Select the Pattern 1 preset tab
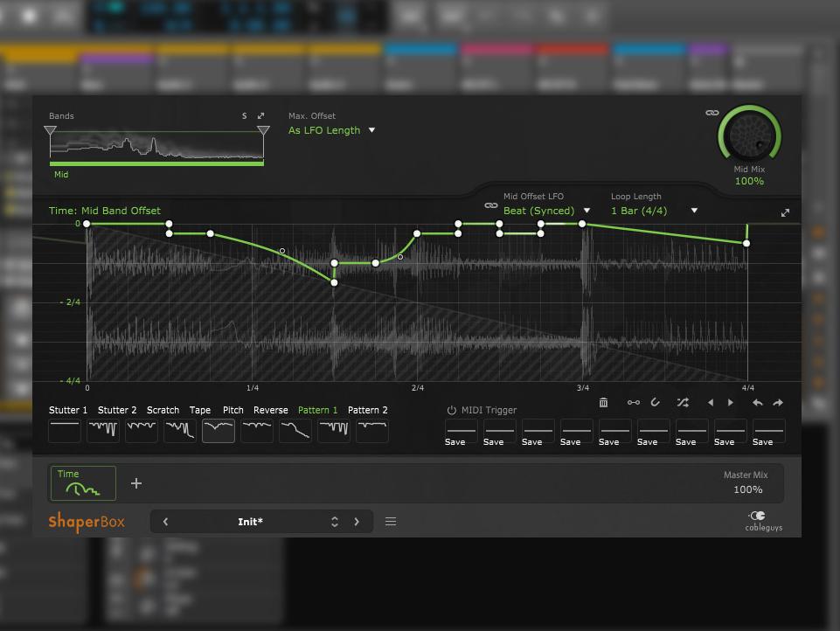840x631 pixels. (x=317, y=410)
